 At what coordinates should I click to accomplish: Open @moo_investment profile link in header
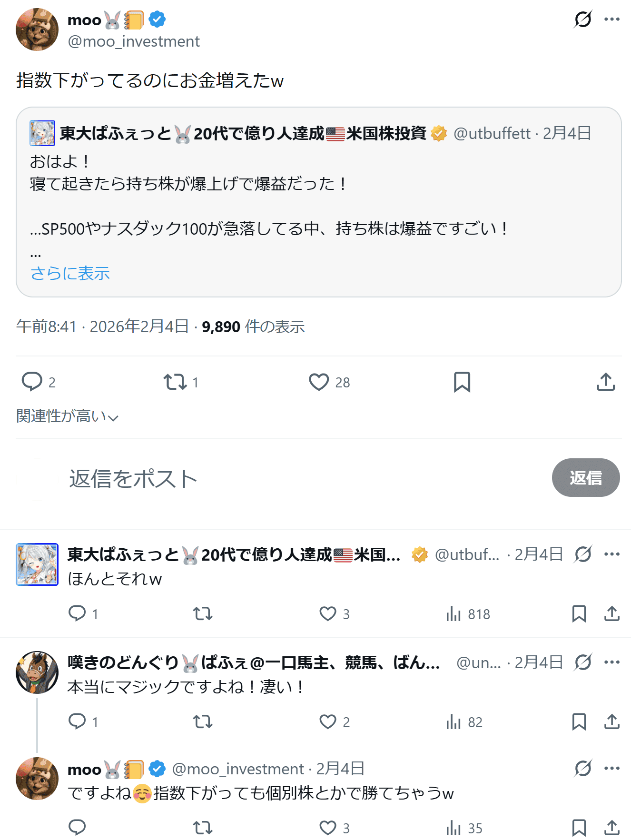click(x=134, y=42)
